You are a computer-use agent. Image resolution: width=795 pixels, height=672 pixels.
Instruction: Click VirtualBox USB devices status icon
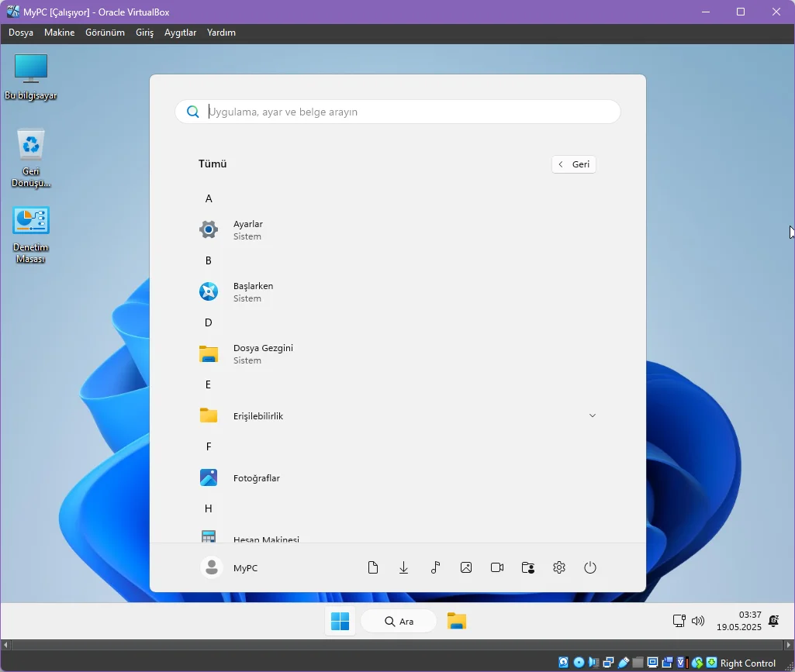[624, 663]
